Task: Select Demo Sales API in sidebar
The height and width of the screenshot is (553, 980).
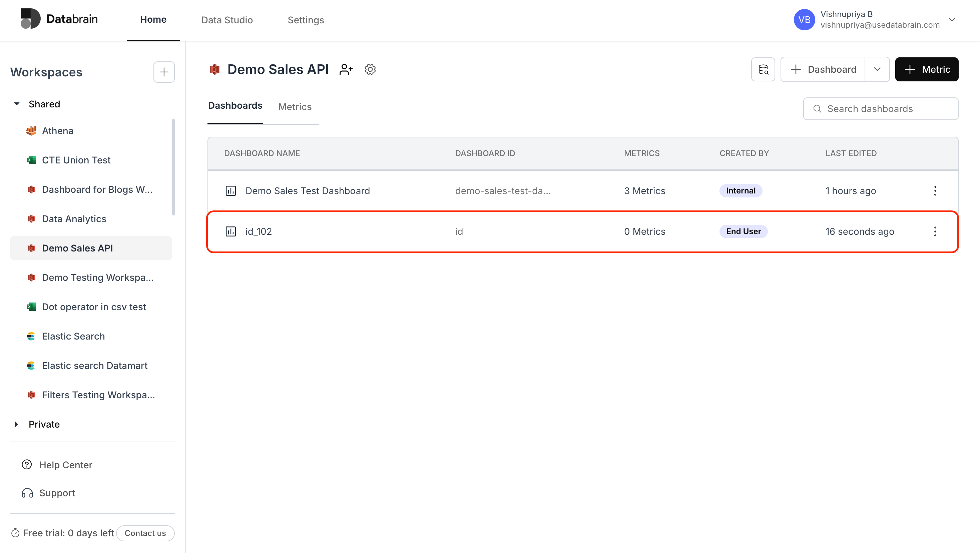Action: (x=91, y=248)
